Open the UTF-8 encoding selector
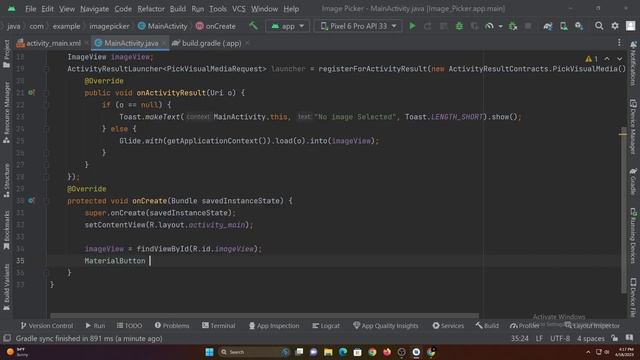 coord(560,338)
